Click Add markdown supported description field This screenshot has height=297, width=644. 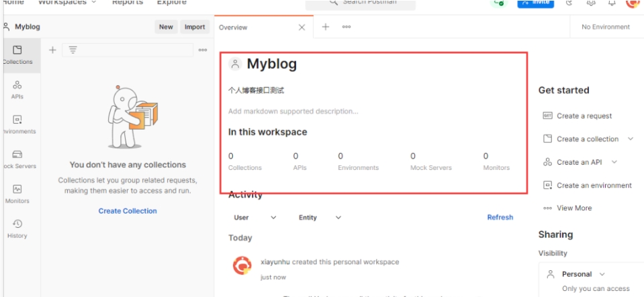coord(293,112)
